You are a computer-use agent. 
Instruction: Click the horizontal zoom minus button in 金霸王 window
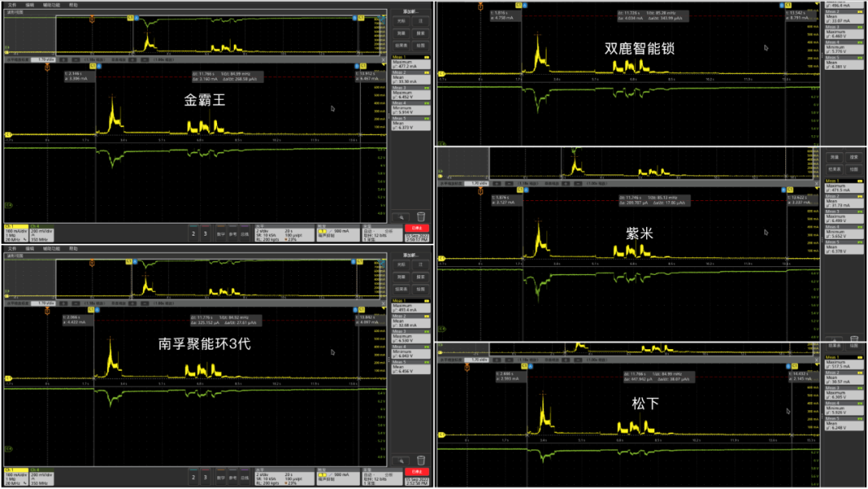(x=76, y=60)
